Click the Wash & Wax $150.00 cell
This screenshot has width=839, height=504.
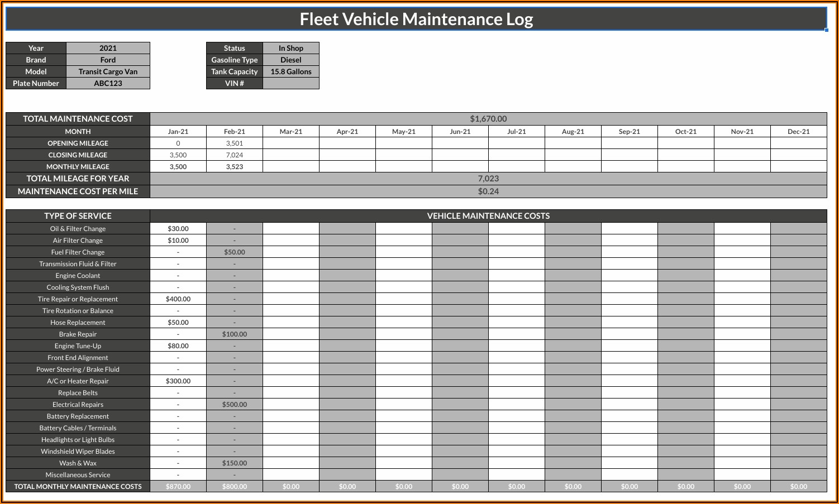235,463
